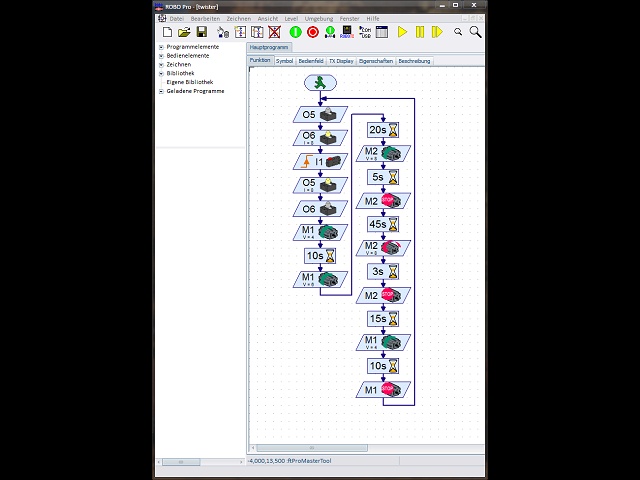Select the last M1 stop motor element
This screenshot has height=480, width=640.
pos(383,389)
